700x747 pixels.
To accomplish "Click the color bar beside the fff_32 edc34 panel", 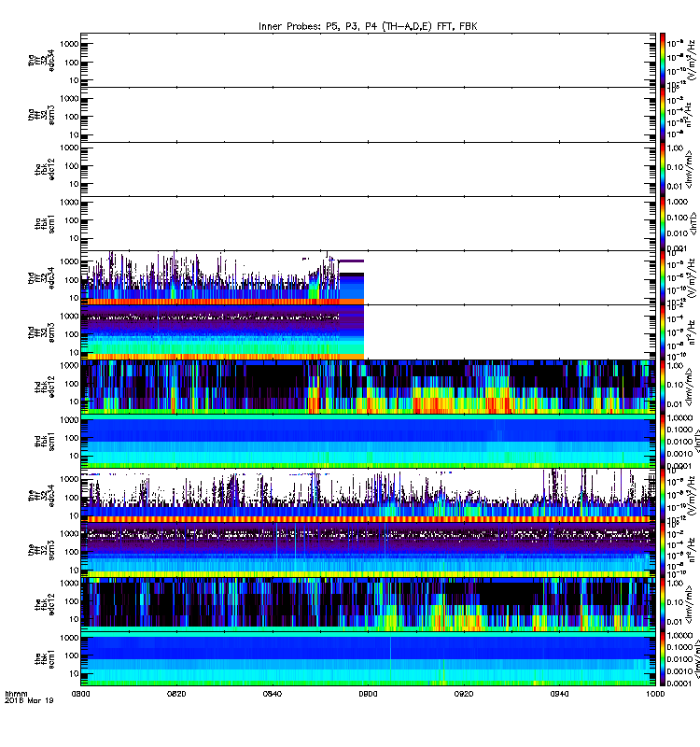I will 663,496.
